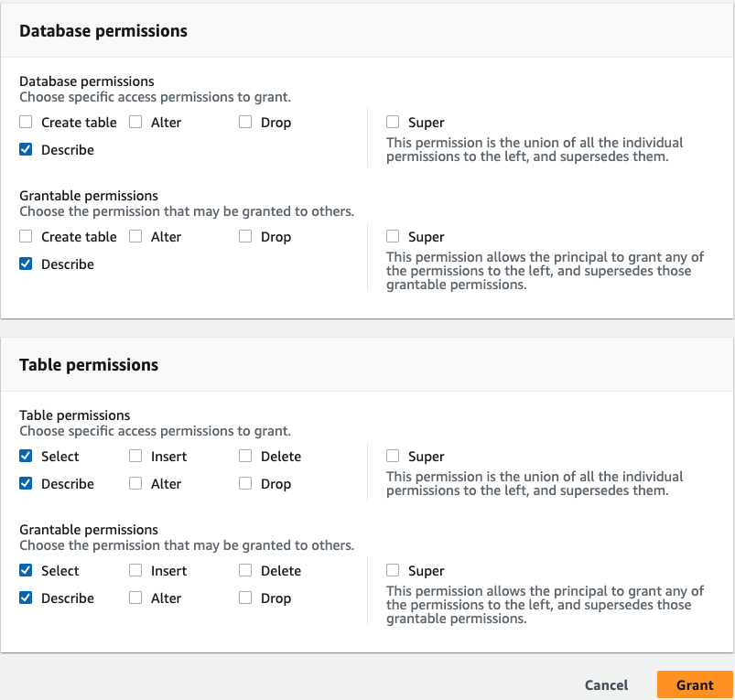Tick Drop checkbox for Database permissions
Viewport: 735px width, 700px height.
click(x=245, y=123)
